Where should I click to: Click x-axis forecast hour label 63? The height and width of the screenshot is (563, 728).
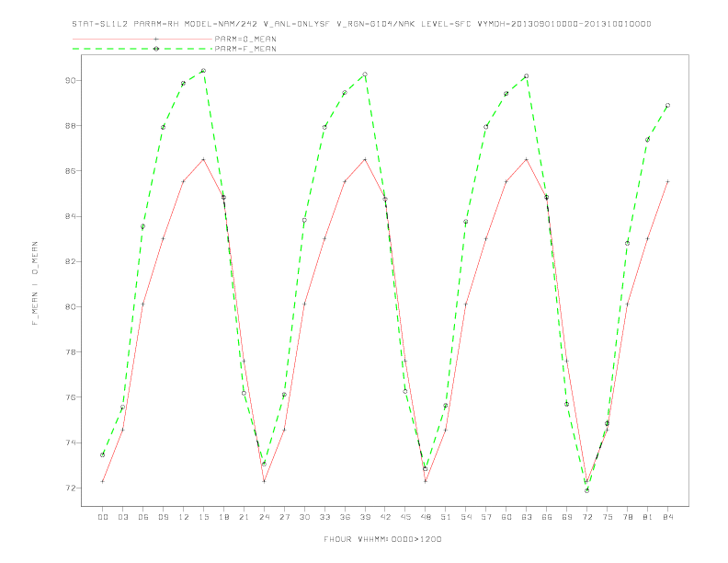pos(527,517)
